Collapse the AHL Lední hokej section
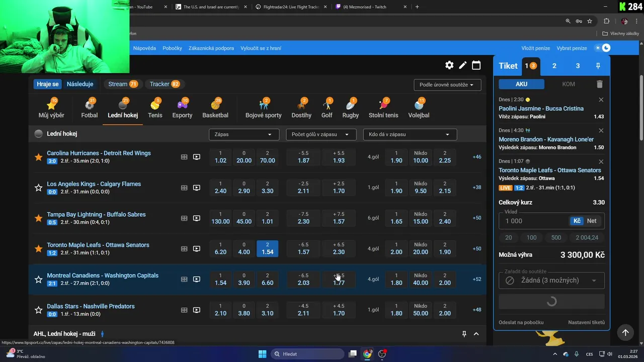Viewport: 644px width, 362px height. [476, 334]
